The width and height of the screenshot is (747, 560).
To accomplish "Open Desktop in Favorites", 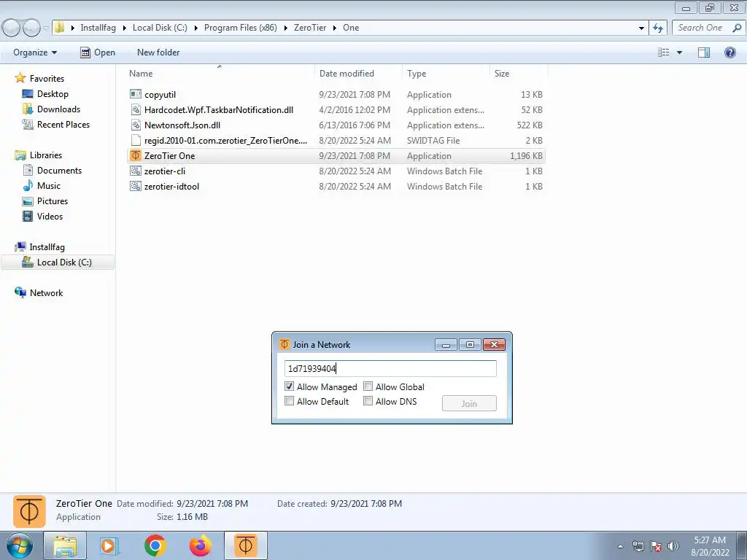I will pos(53,94).
